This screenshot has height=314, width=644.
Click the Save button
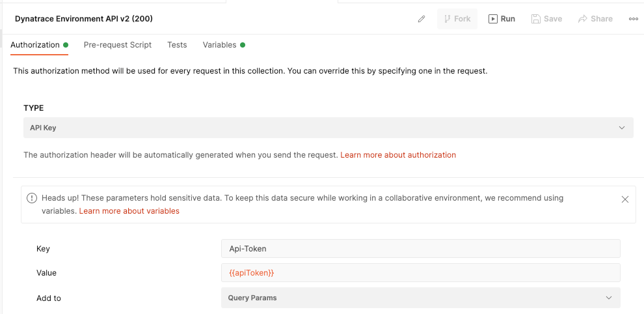(x=546, y=19)
